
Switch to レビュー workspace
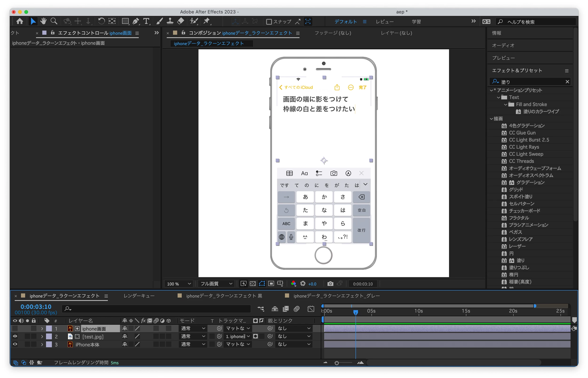385,22
